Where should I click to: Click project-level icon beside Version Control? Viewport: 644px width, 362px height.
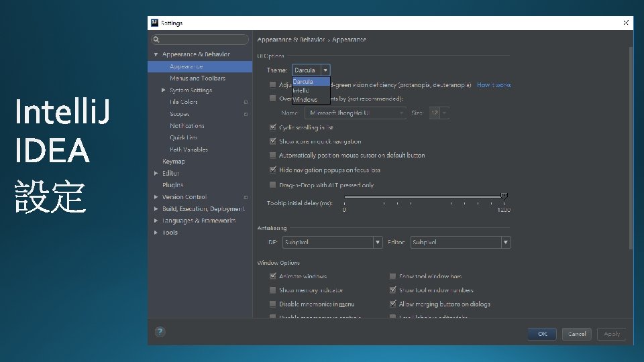(246, 197)
